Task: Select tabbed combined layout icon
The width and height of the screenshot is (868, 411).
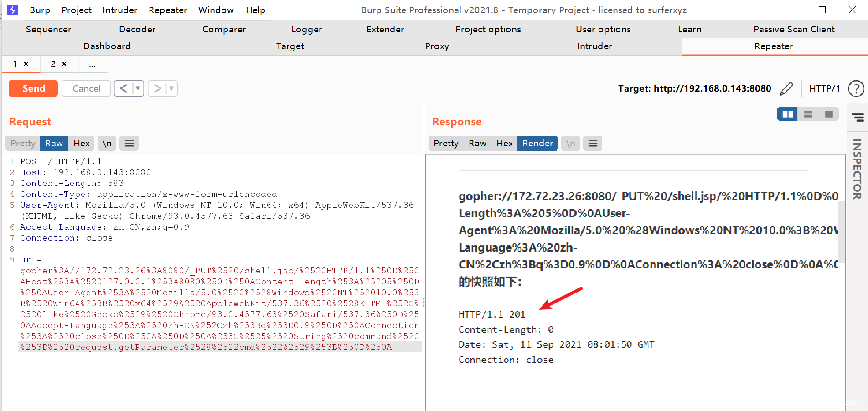Action: click(829, 114)
